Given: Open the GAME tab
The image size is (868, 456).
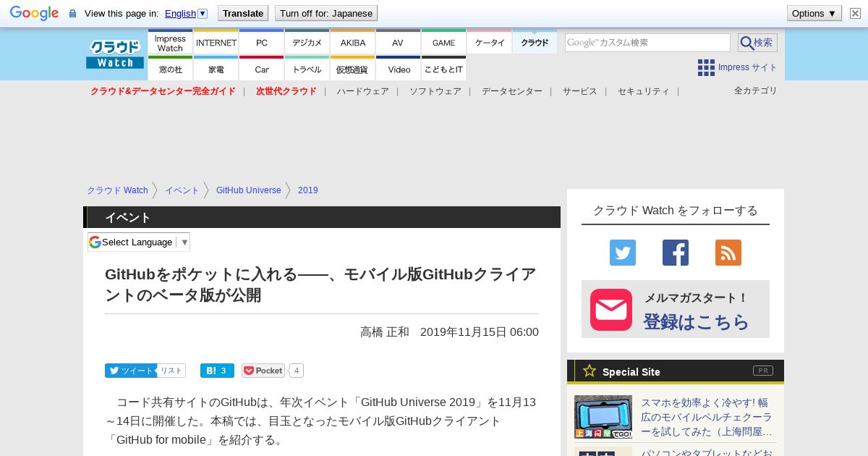Looking at the screenshot, I should pyautogui.click(x=443, y=43).
